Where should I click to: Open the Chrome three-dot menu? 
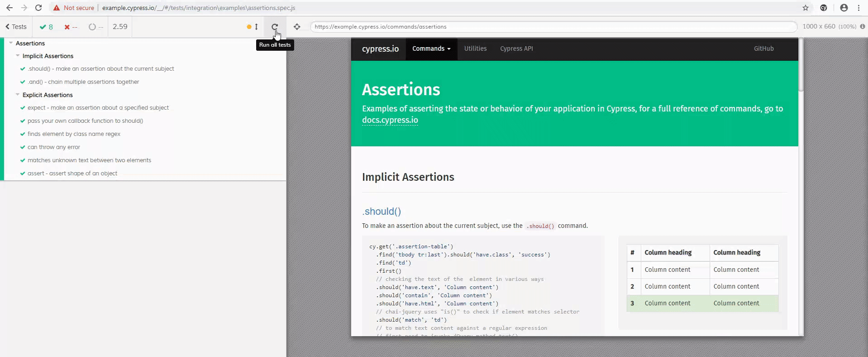(858, 8)
